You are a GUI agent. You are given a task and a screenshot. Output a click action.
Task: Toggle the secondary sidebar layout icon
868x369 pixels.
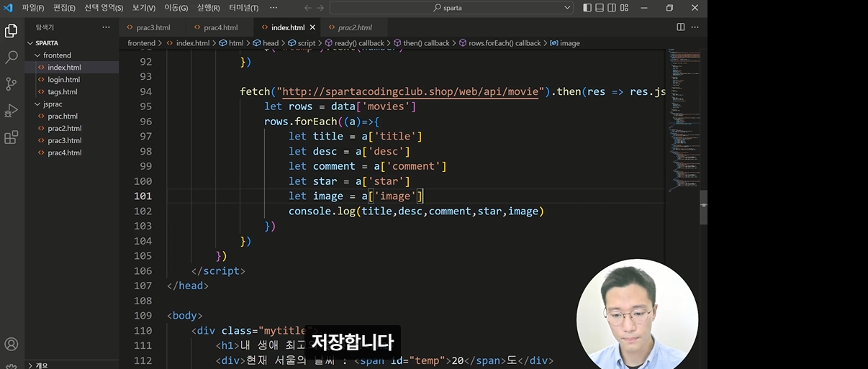pos(612,8)
